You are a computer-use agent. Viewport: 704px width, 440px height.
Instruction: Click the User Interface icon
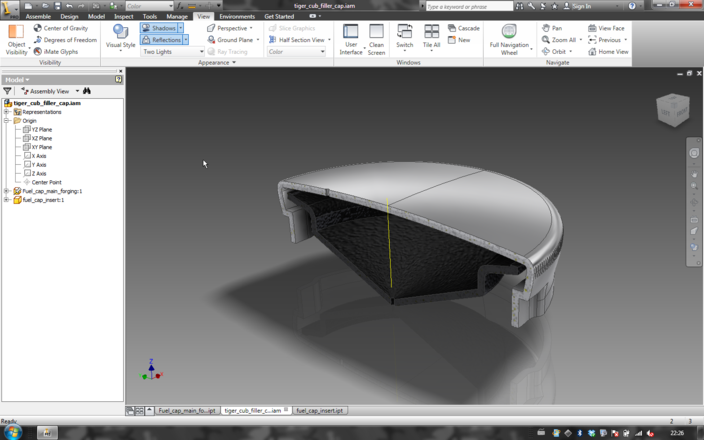351,32
